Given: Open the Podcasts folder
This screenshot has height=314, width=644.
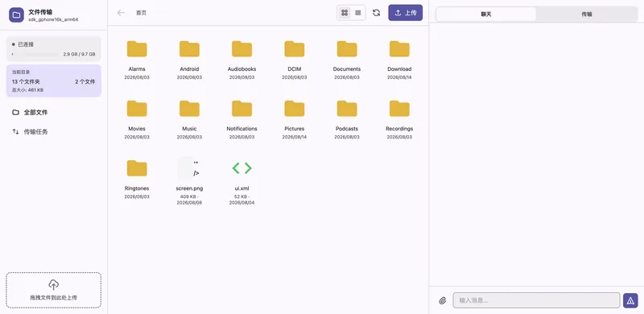Looking at the screenshot, I should click(347, 109).
